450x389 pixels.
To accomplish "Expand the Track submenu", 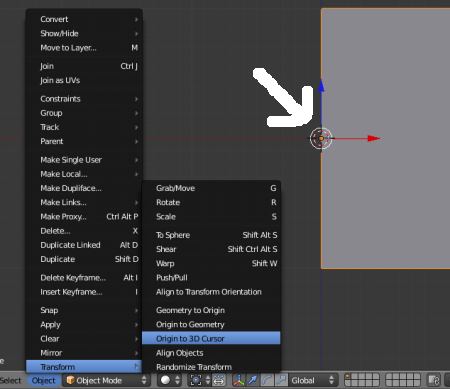I will tap(84, 127).
